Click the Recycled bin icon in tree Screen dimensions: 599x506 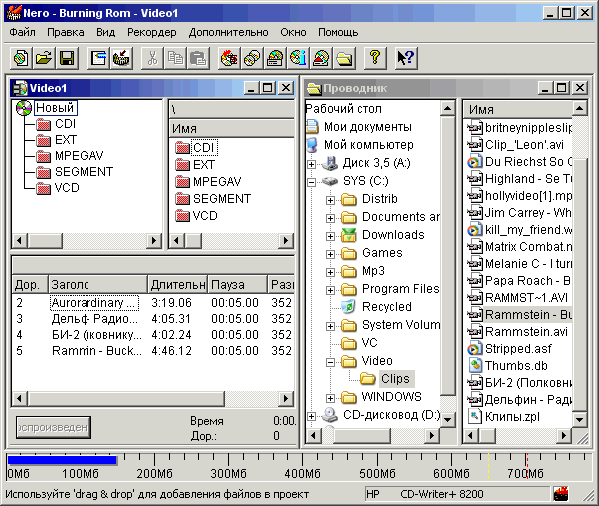[348, 307]
